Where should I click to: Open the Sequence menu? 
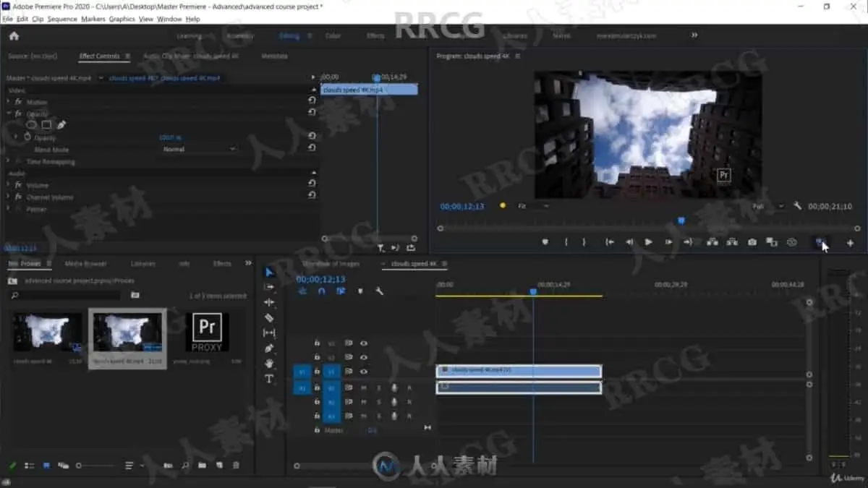tap(62, 19)
